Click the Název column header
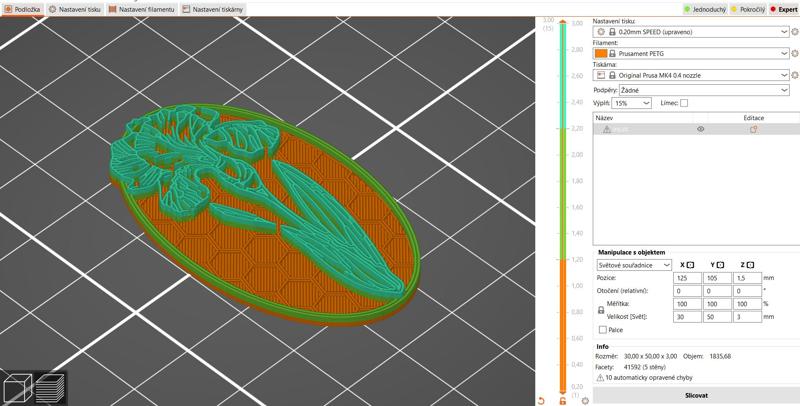 (604, 118)
